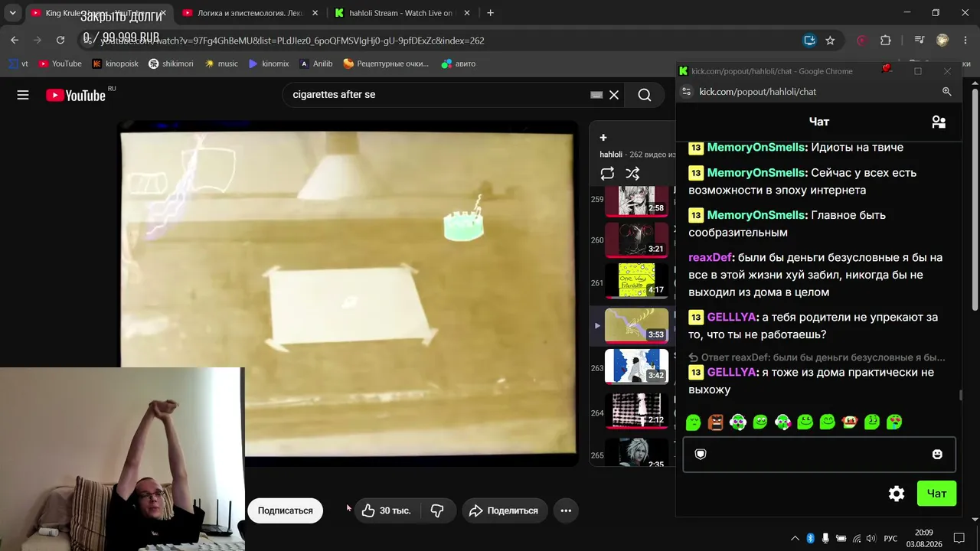Click the chat message input field
Screen dimensions: 980x551
[819, 455]
